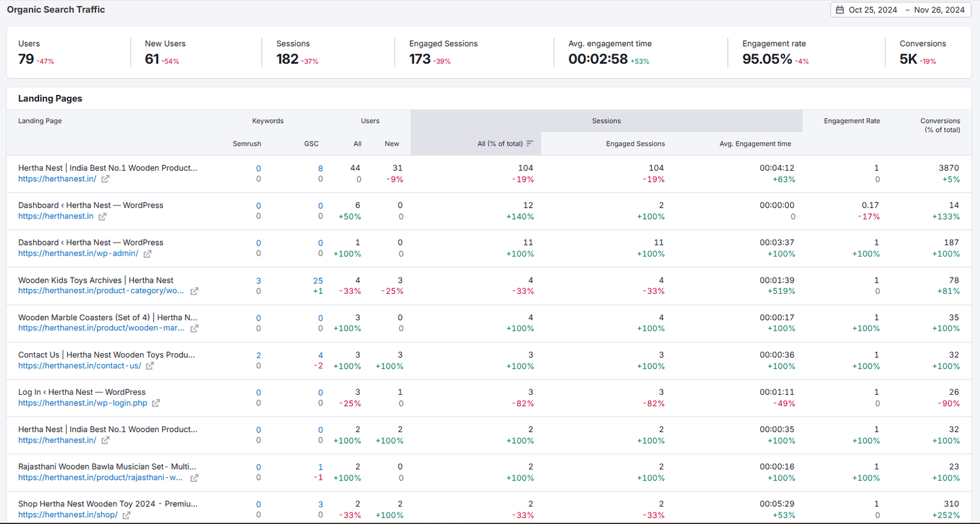
Task: Sort by the Engaged Sessions column header
Action: coord(635,144)
